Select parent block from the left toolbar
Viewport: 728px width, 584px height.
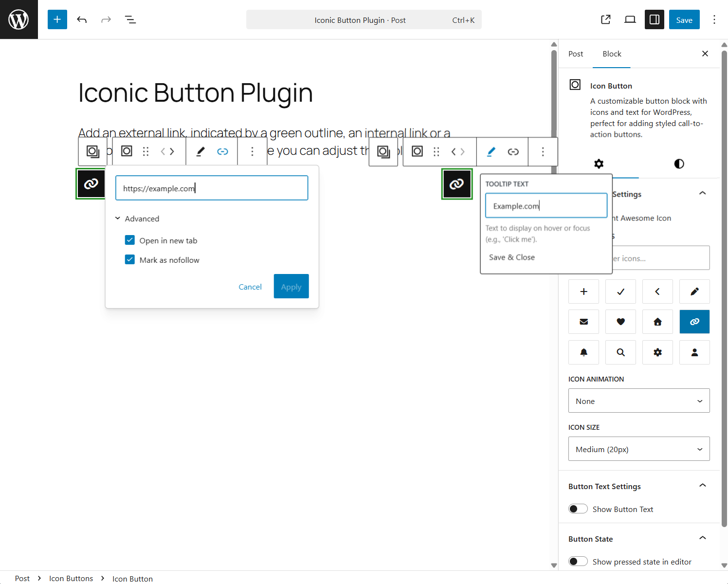click(93, 151)
